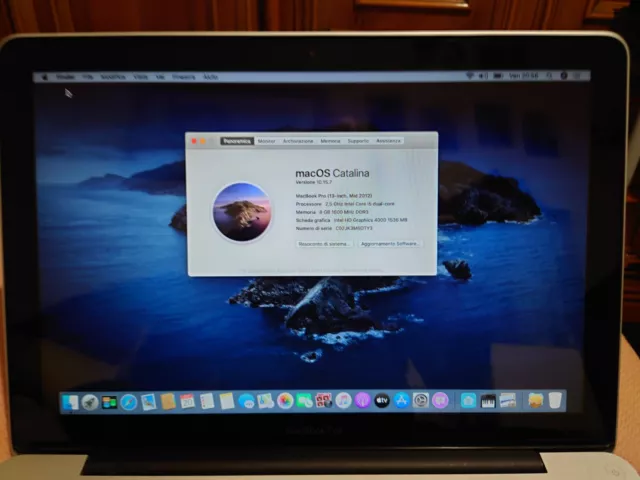Click MacBook Pro (13-inch, Mid 2012) text

[x=333, y=196]
